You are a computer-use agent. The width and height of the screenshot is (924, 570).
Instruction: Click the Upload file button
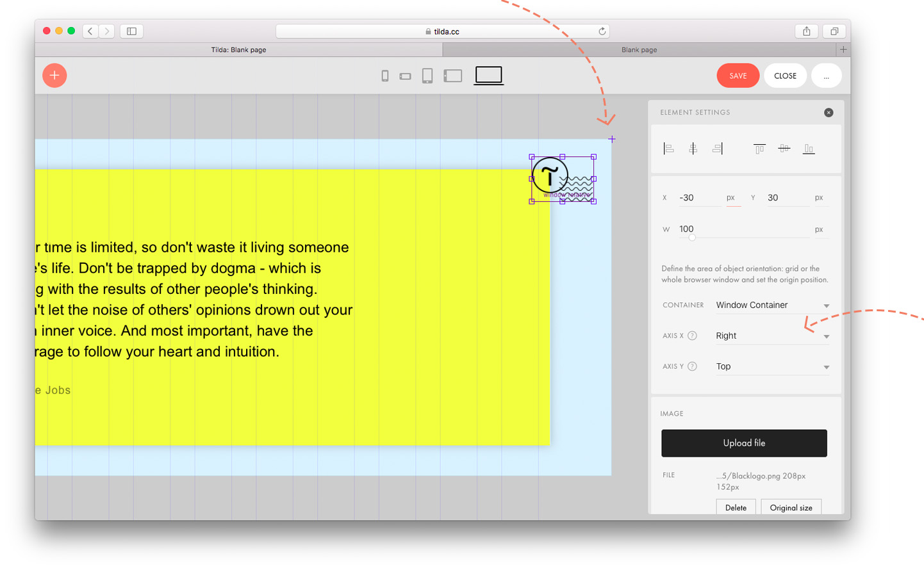click(x=744, y=443)
